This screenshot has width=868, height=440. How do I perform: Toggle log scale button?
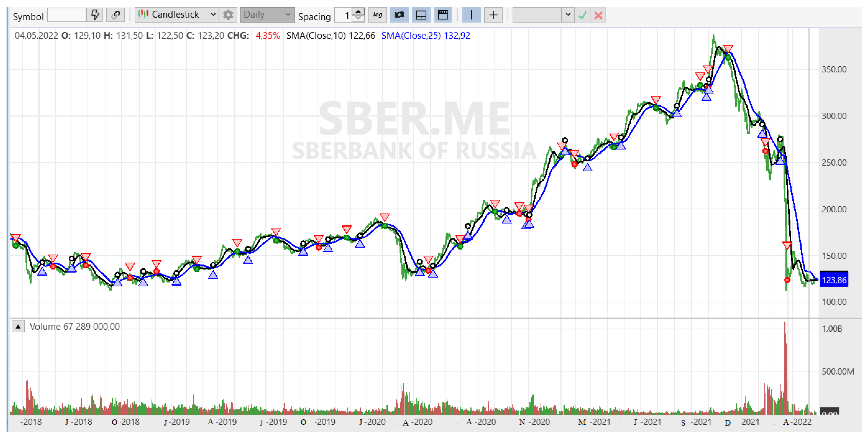[x=377, y=15]
